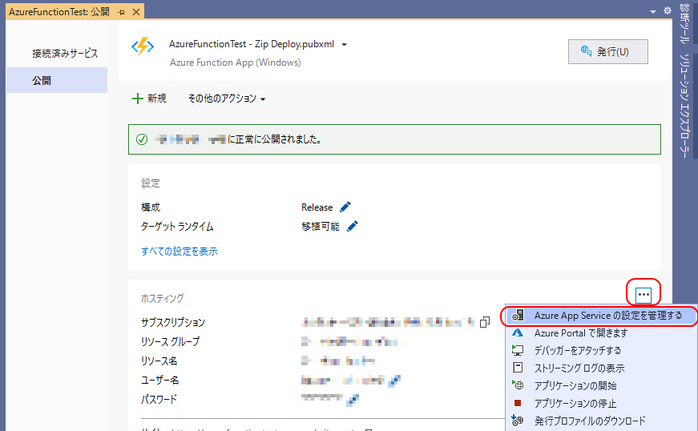Open the settings gear at top right
Screen dimensions: 698x431
pos(667,11)
